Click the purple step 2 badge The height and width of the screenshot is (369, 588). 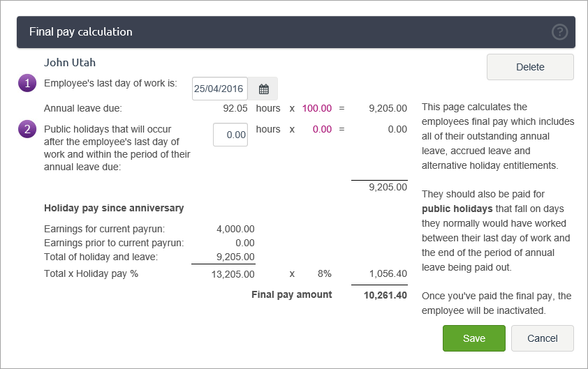pos(27,129)
